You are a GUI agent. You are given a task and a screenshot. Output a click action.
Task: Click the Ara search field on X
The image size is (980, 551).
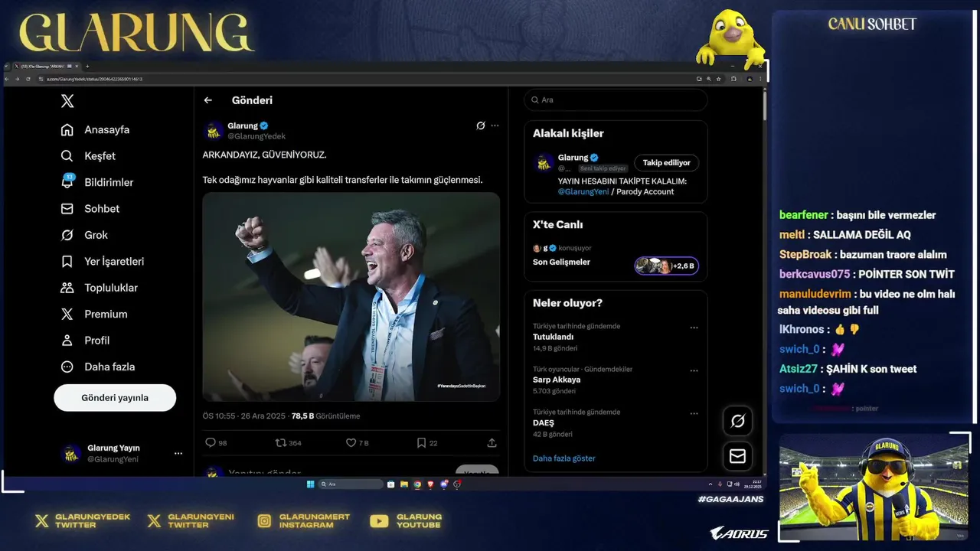[616, 100]
